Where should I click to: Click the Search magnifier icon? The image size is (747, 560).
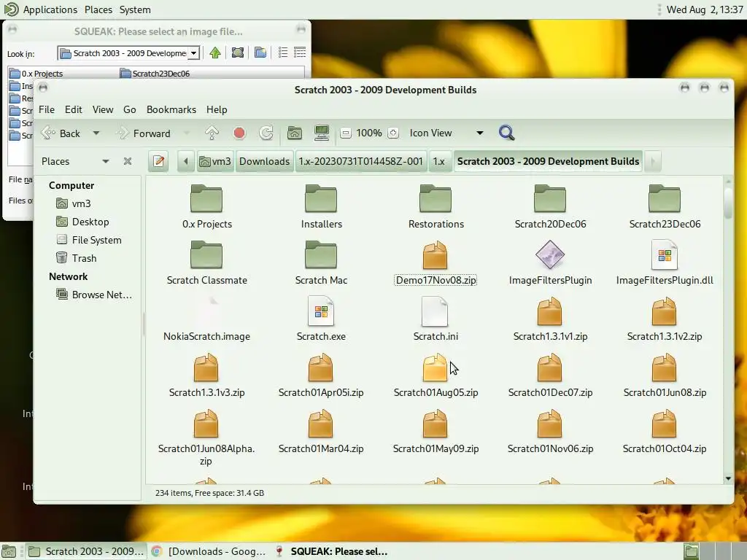506,133
